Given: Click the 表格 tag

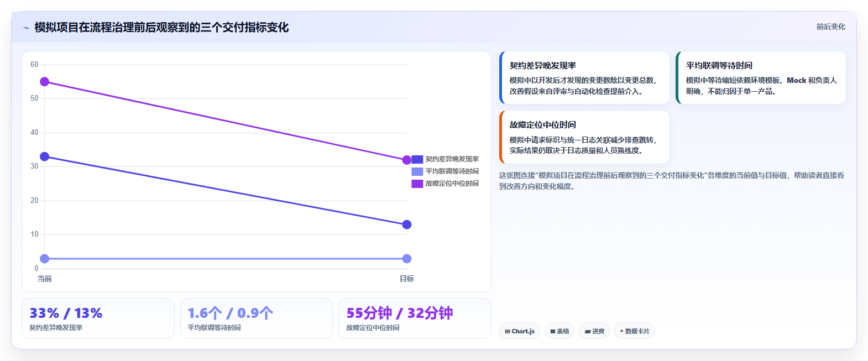Looking at the screenshot, I should coord(560,331).
